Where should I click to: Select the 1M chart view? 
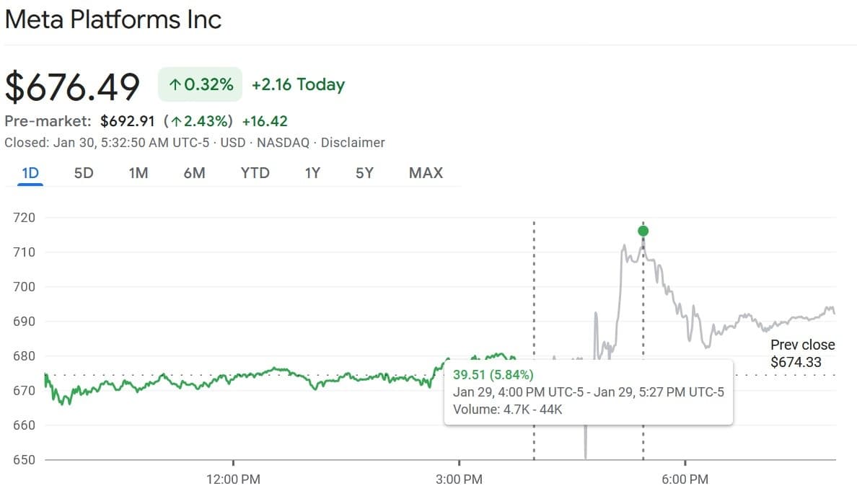coord(137,173)
